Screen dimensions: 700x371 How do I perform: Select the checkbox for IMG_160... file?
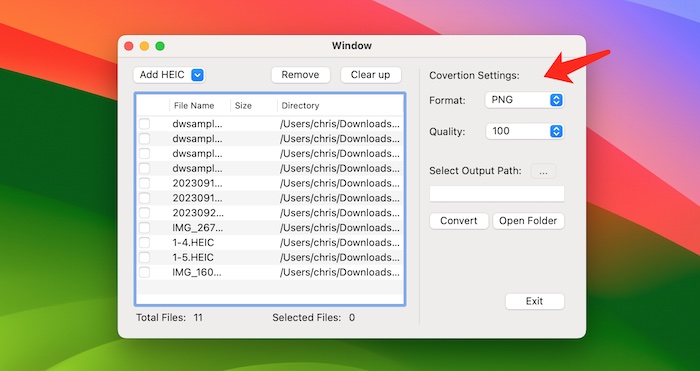(x=144, y=272)
